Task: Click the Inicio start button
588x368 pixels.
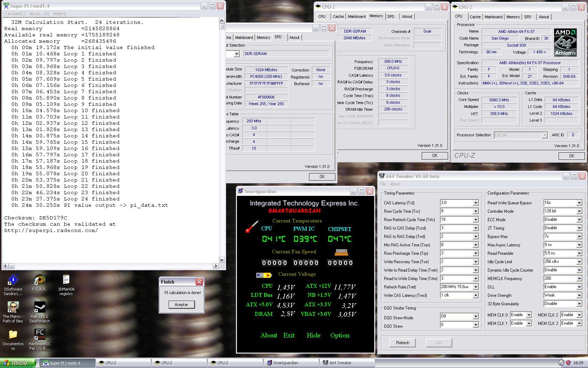Action: pos(18,363)
